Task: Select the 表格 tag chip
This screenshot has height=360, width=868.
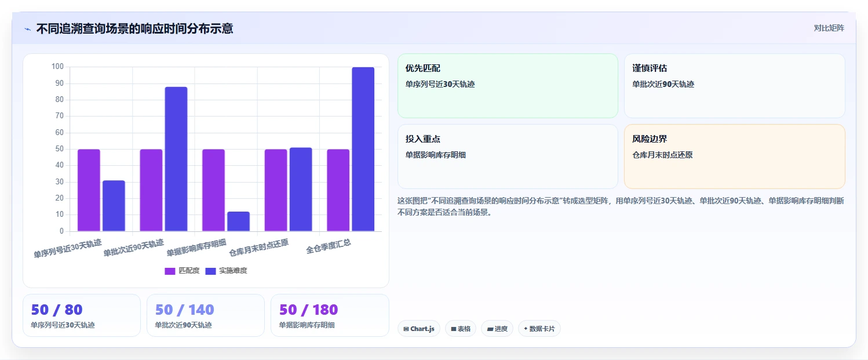Action: point(461,329)
